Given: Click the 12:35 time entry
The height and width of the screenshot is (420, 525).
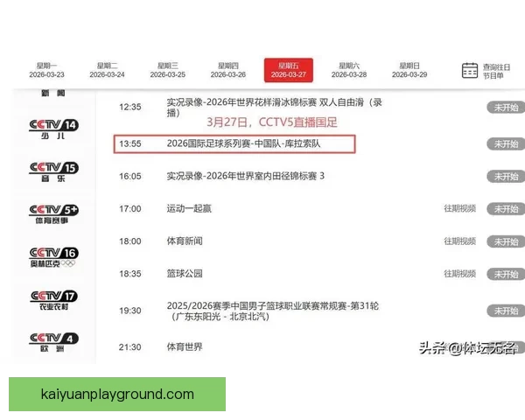Looking at the screenshot, I should pos(130,107).
